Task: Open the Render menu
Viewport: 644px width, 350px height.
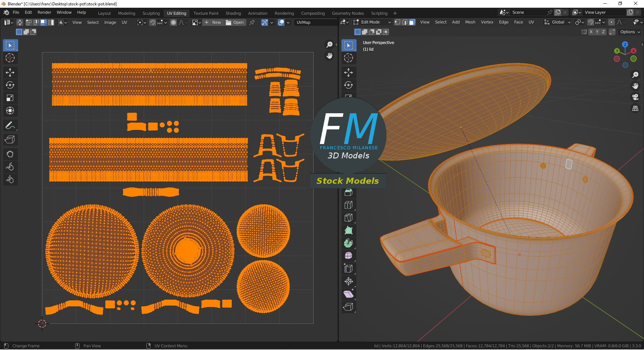Action: (44, 12)
